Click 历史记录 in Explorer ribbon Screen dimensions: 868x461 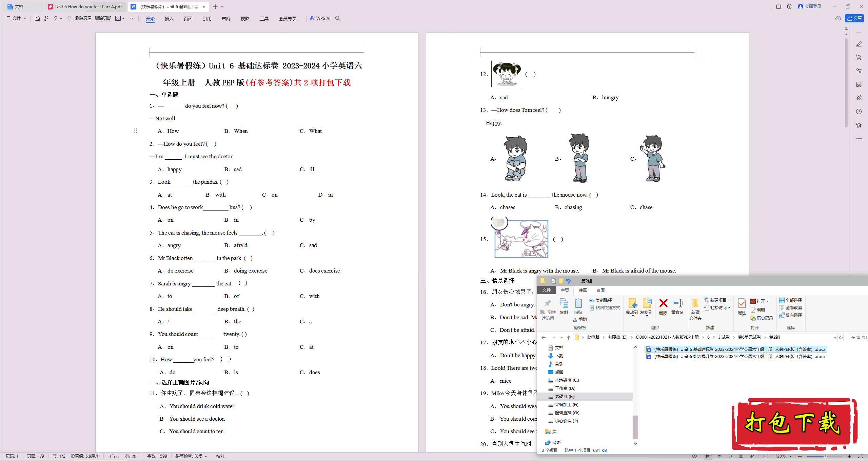(762, 318)
